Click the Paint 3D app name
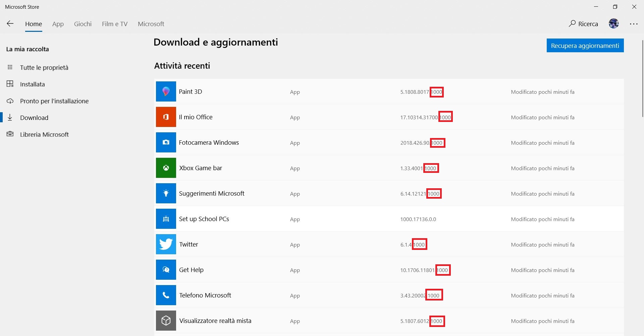This screenshot has height=336, width=644. [x=191, y=91]
